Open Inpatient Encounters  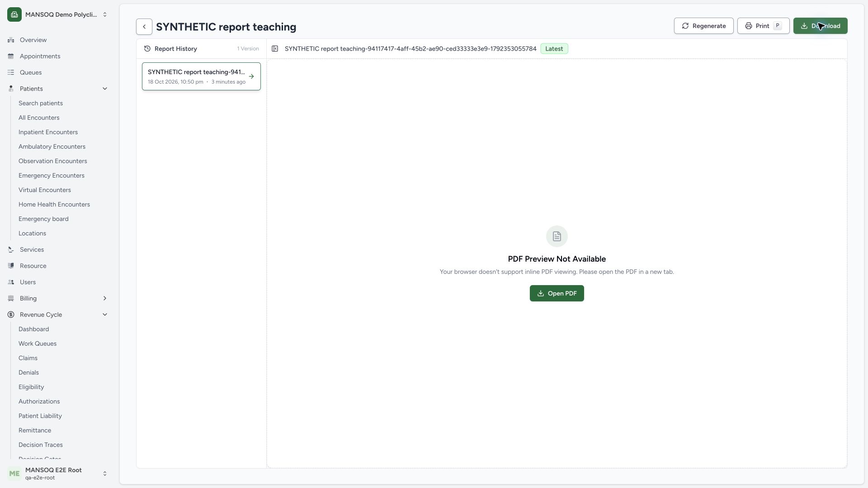48,132
